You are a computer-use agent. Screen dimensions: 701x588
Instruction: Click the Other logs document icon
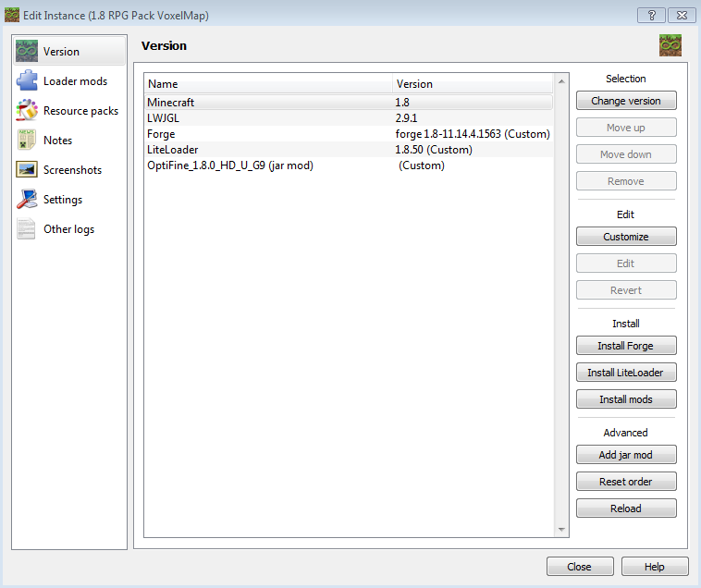(27, 229)
